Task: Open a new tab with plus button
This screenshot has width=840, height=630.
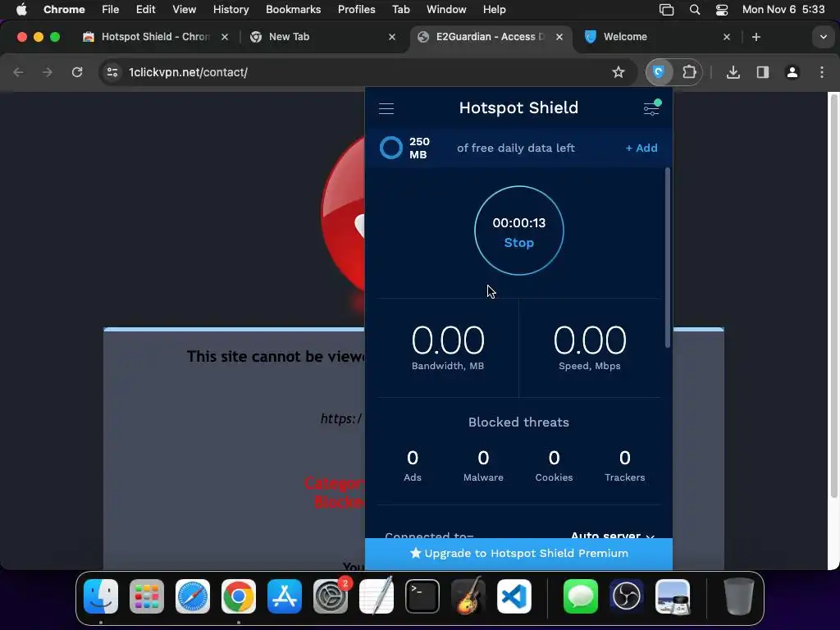Action: [756, 37]
